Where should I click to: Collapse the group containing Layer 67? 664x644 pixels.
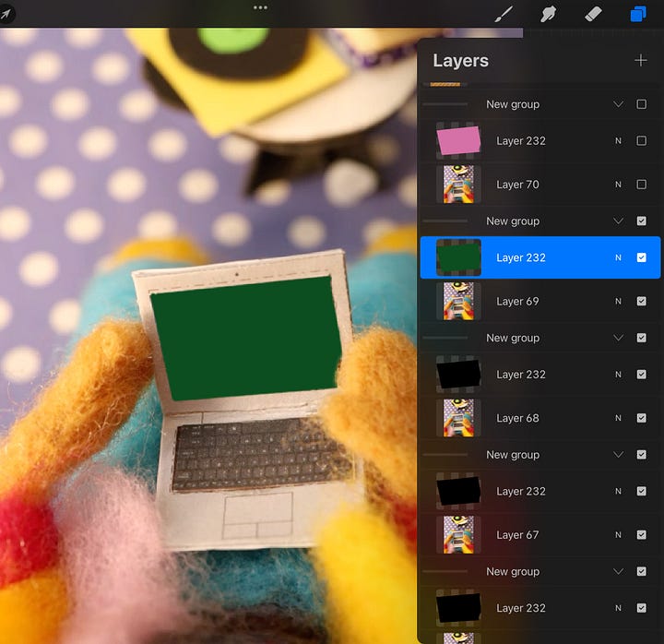pos(618,455)
